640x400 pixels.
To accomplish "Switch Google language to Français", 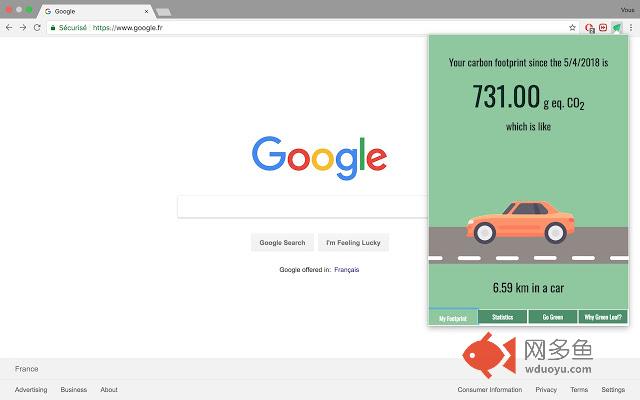I will [x=346, y=269].
